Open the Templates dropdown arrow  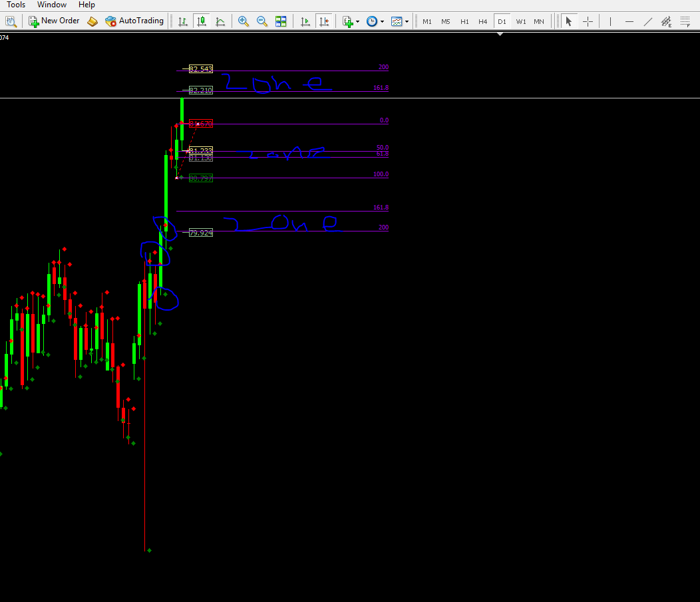coord(407,21)
